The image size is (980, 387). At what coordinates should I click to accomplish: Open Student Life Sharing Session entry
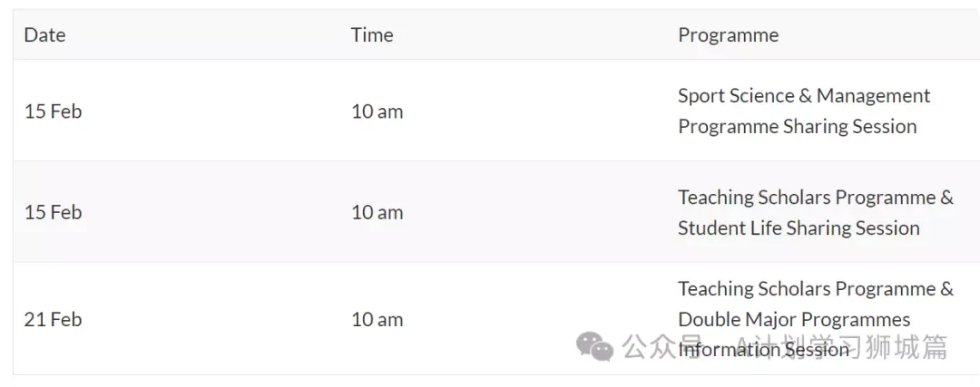click(799, 227)
